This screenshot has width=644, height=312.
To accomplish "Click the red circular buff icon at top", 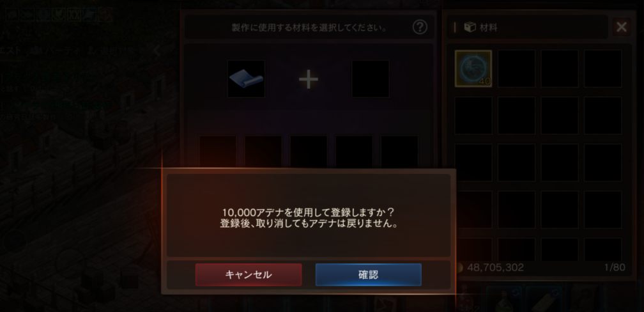I will [106, 15].
